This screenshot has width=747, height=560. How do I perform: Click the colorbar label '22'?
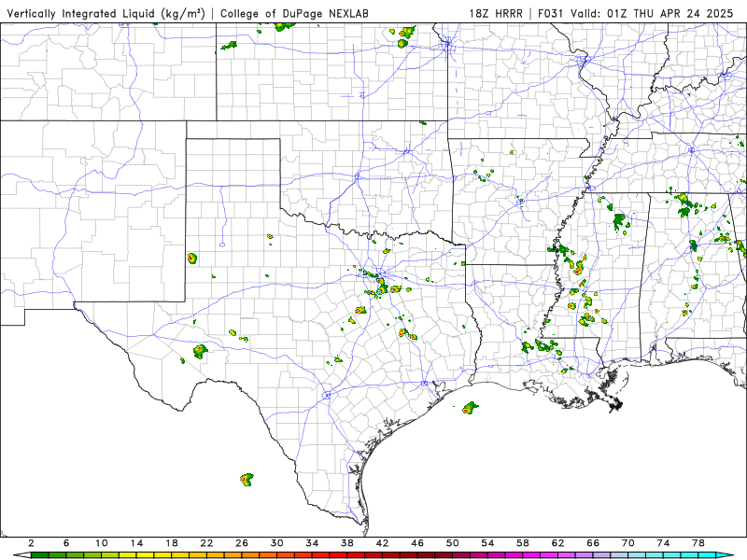point(206,543)
